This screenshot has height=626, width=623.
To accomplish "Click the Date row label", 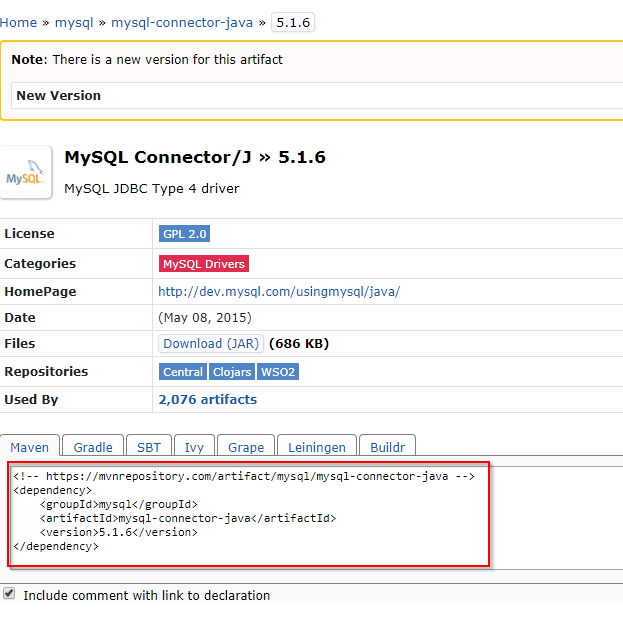I will 20,317.
